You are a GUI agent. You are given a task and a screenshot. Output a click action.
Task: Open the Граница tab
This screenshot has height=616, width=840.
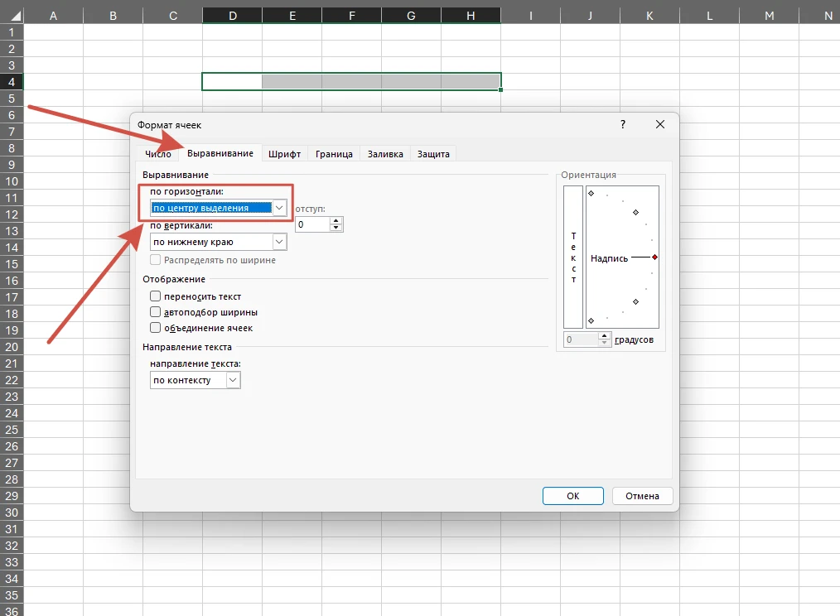pyautogui.click(x=334, y=154)
